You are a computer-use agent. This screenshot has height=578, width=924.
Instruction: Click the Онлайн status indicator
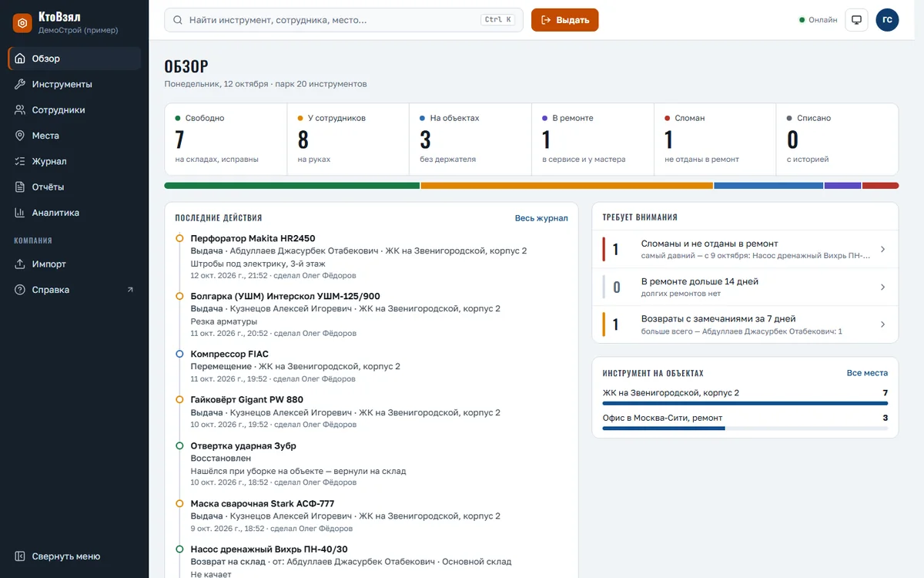(x=819, y=20)
